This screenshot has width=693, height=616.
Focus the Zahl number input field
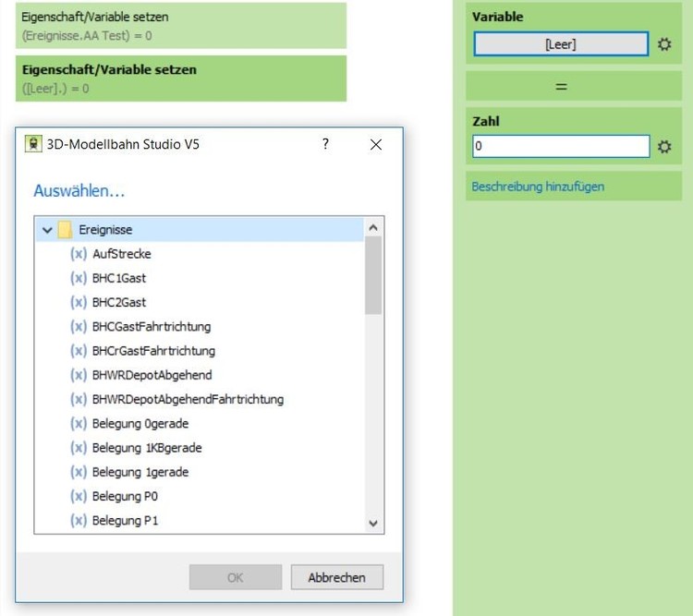point(561,147)
